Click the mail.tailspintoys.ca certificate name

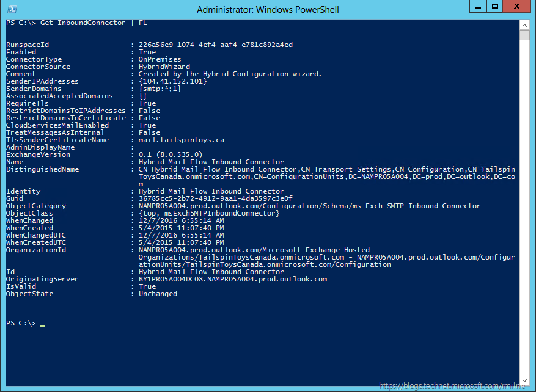click(x=182, y=140)
